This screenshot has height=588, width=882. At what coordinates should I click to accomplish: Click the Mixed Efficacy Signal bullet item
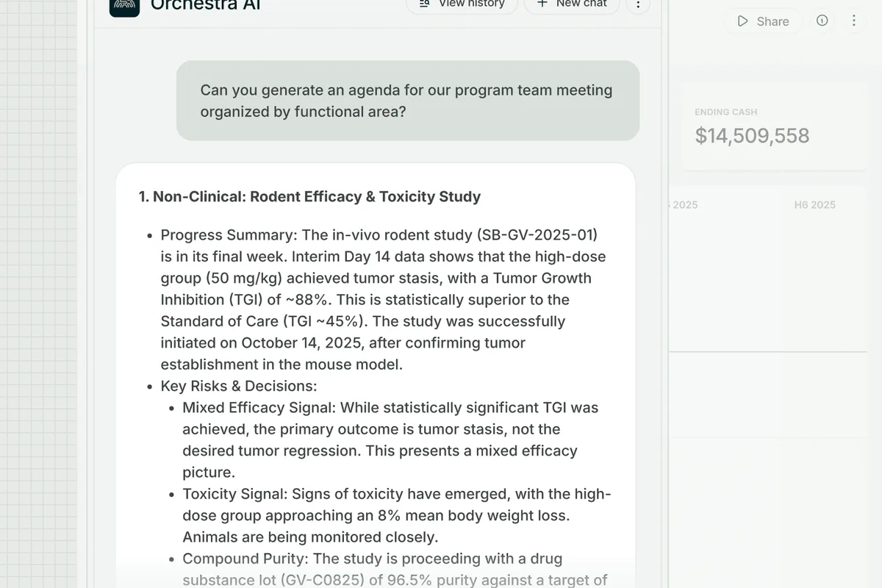(x=390, y=440)
